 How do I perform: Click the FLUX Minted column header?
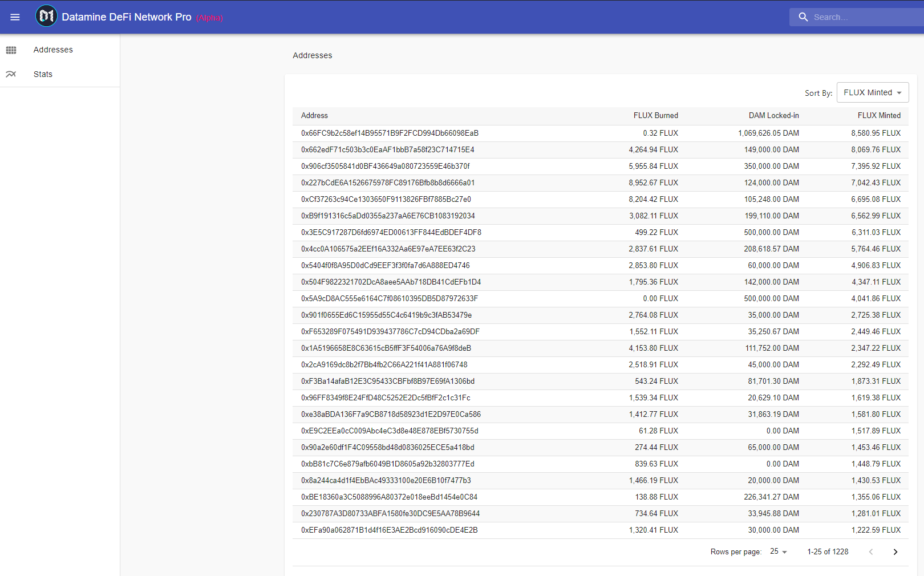879,116
